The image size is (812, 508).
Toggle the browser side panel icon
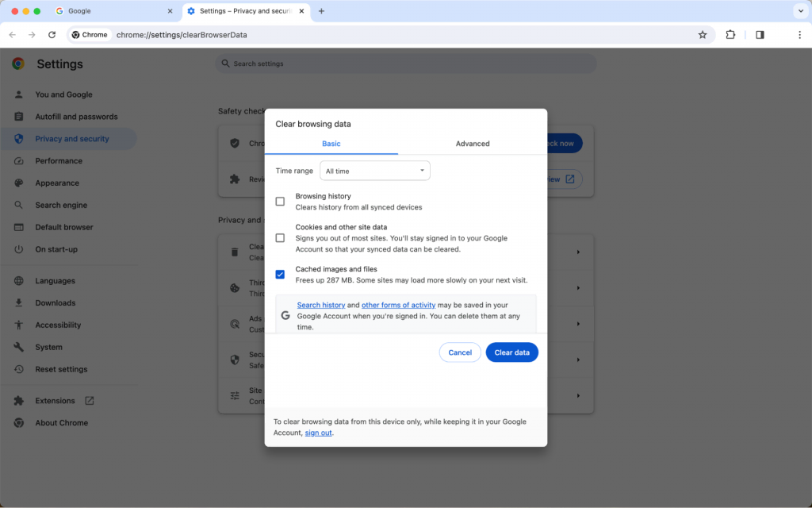[760, 35]
